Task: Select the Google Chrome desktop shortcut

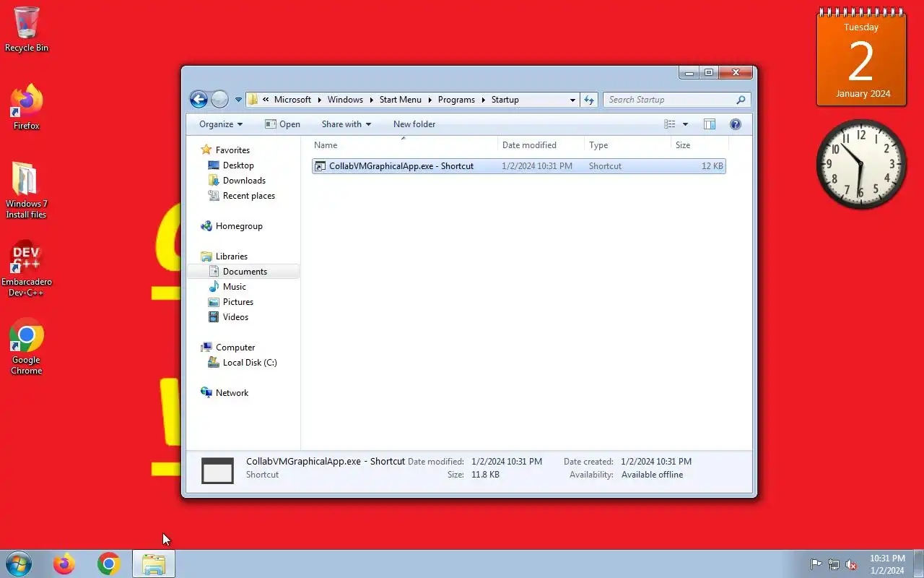Action: [x=27, y=346]
